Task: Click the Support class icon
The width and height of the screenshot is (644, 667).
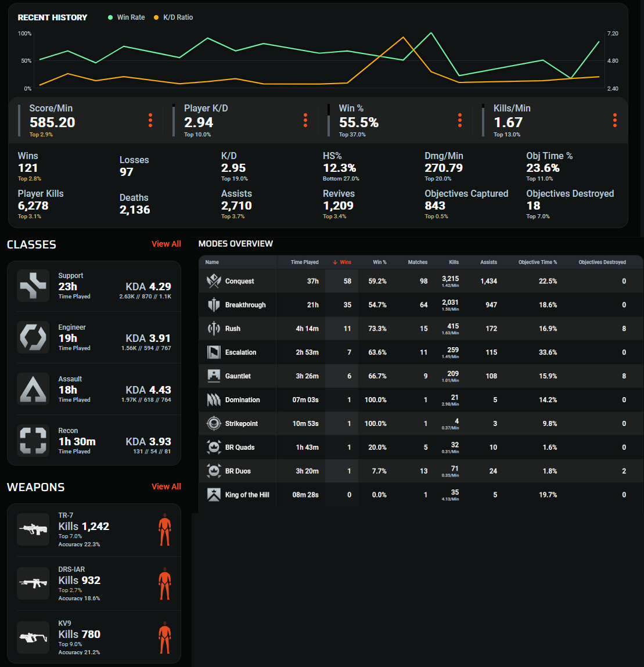Action: pos(33,286)
